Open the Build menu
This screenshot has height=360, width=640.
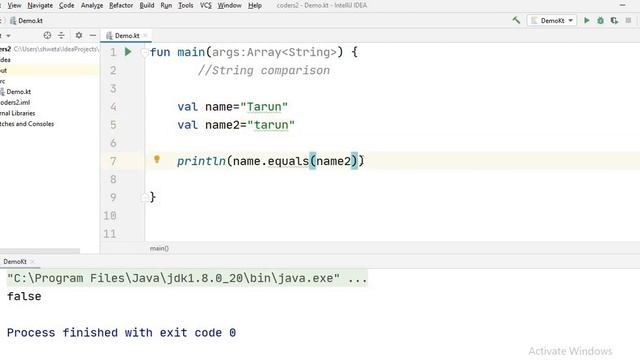[147, 5]
